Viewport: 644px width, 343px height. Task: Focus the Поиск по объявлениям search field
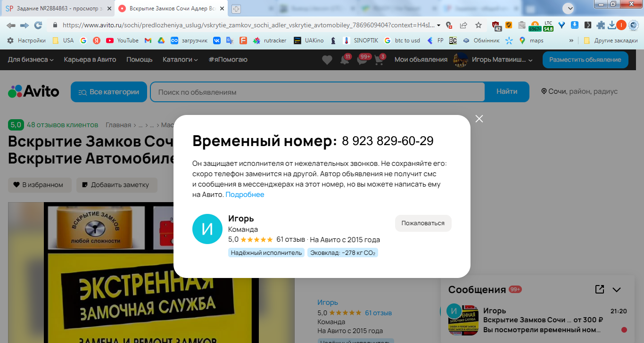(318, 92)
